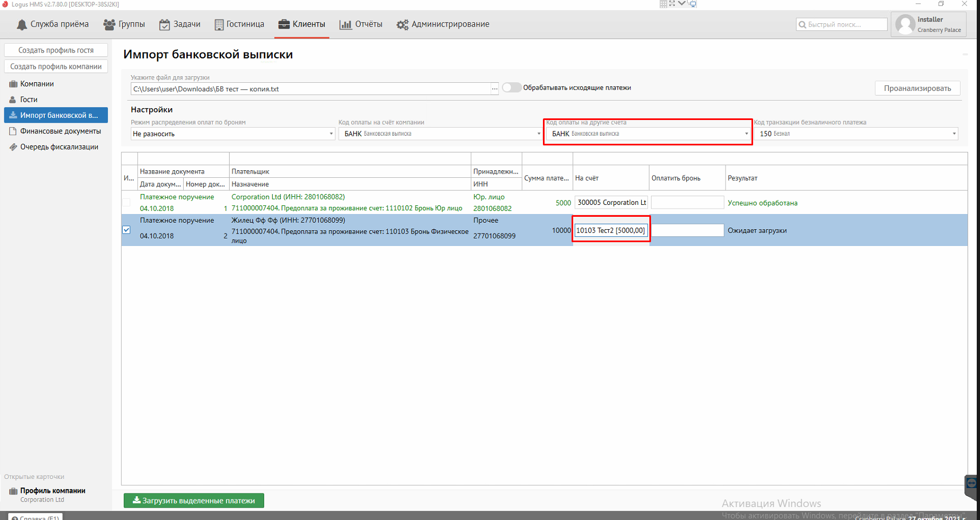Toggle Обрабатывать исходящие платежи switch

(511, 88)
